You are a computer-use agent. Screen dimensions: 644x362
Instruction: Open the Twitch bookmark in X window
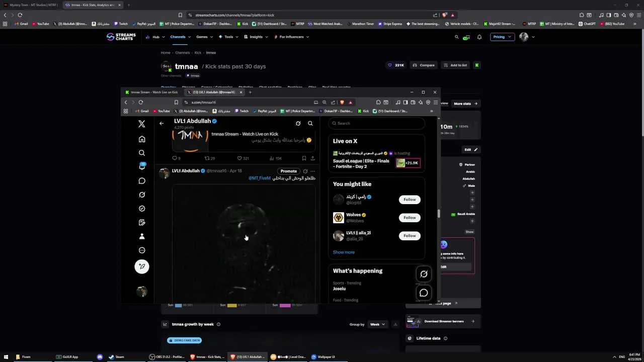242,111
